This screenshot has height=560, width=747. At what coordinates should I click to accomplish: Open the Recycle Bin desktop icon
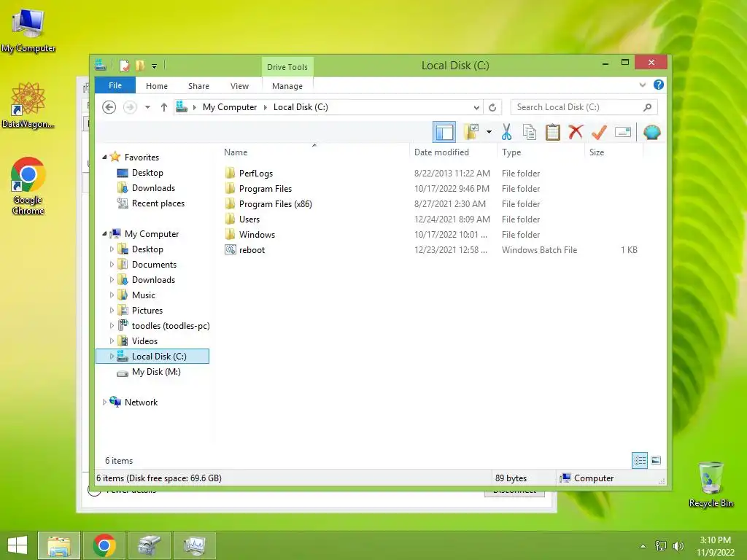(711, 484)
